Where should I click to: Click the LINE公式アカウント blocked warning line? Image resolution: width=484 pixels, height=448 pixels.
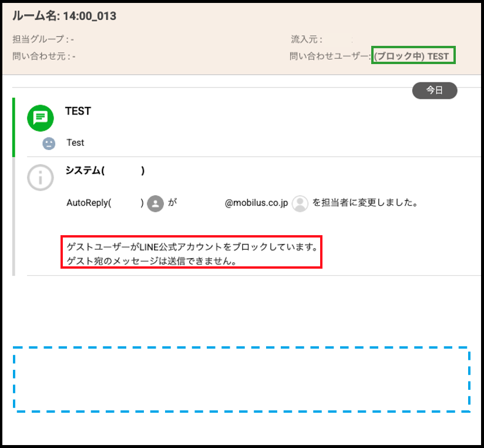click(192, 246)
